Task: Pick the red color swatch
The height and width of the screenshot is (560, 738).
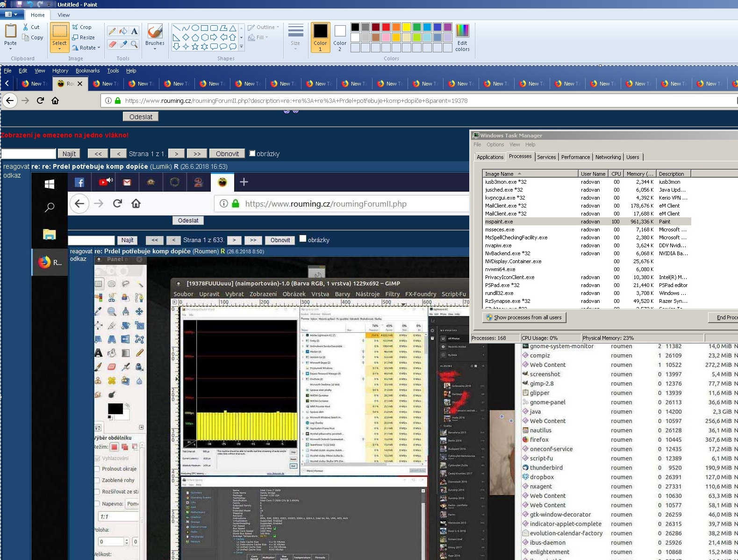Action: coord(386,27)
